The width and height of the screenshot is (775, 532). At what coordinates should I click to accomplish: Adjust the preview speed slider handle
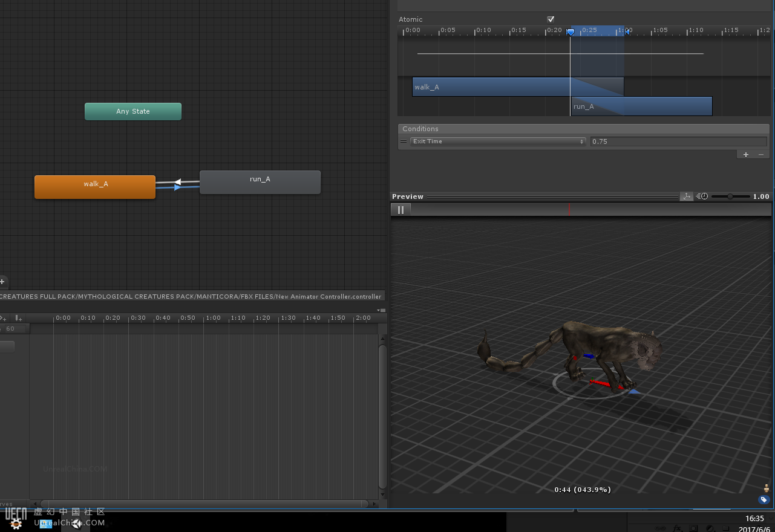pyautogui.click(x=730, y=196)
